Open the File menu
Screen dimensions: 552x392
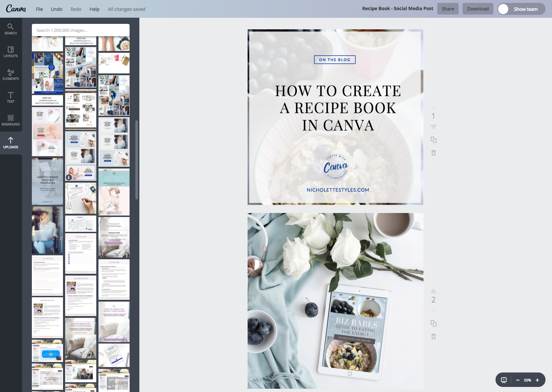pyautogui.click(x=39, y=9)
